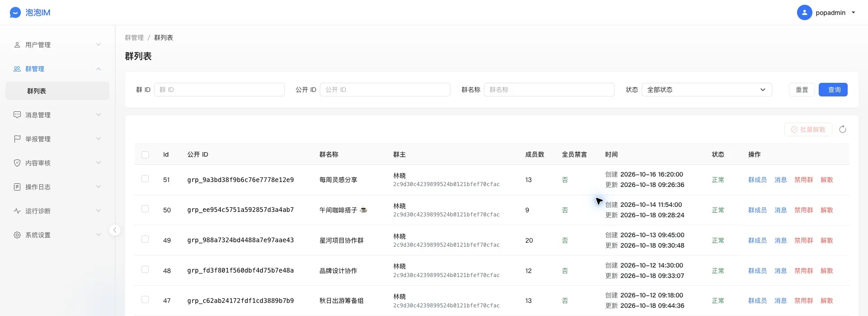Click the 查询 search button
Image resolution: width=868 pixels, height=316 pixels.
click(x=833, y=90)
